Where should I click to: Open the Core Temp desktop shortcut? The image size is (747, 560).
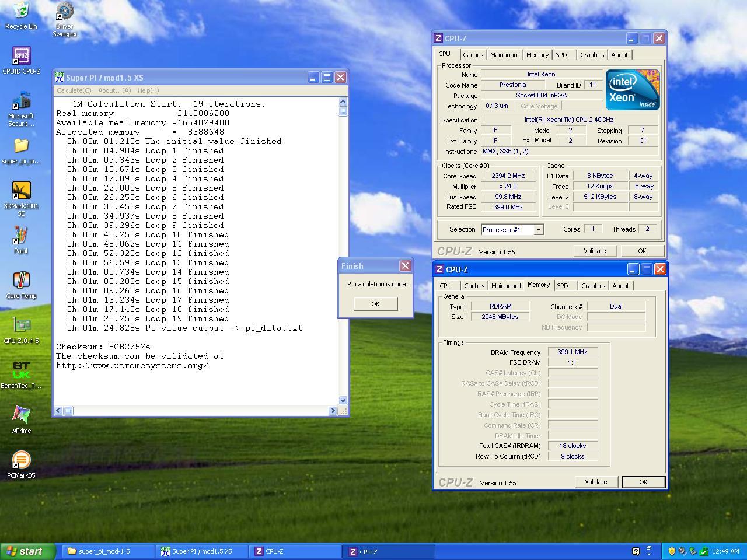(x=21, y=285)
